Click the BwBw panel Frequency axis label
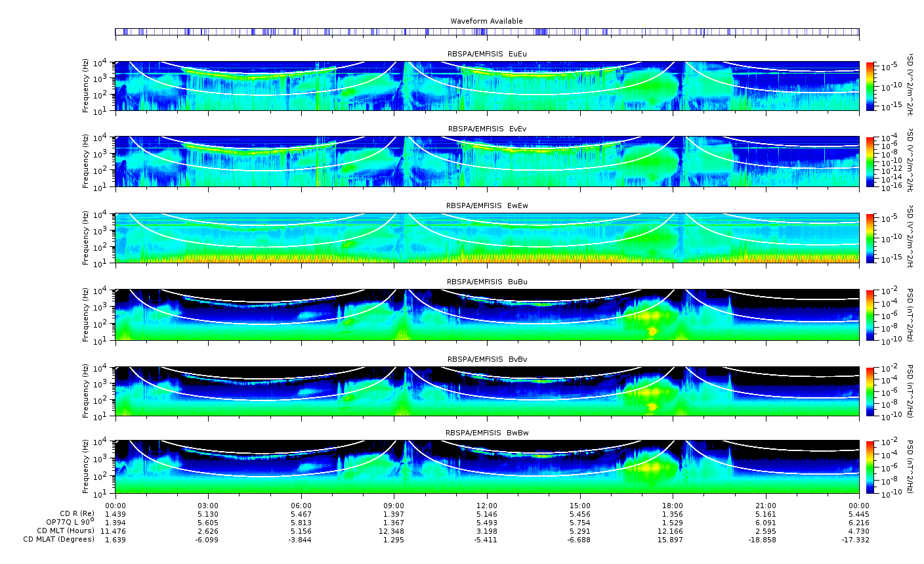 [86, 467]
